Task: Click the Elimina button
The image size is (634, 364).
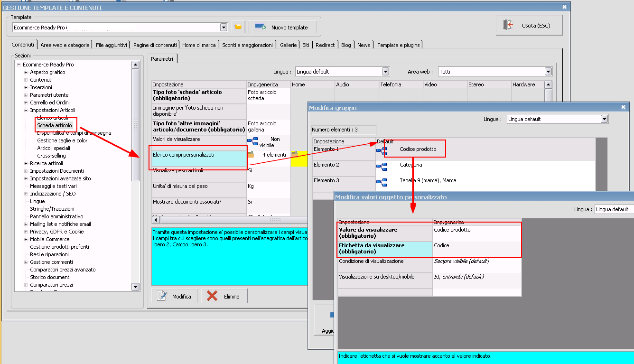Action: tap(224, 296)
